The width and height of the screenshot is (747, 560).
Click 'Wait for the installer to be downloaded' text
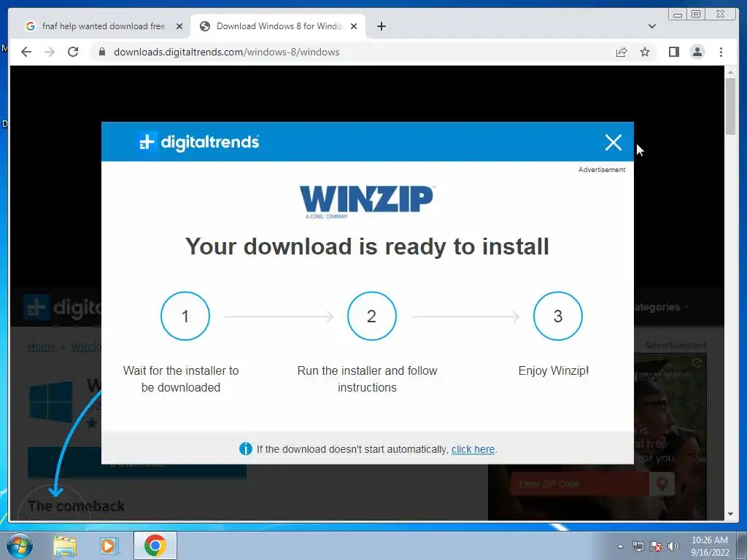pyautogui.click(x=181, y=379)
